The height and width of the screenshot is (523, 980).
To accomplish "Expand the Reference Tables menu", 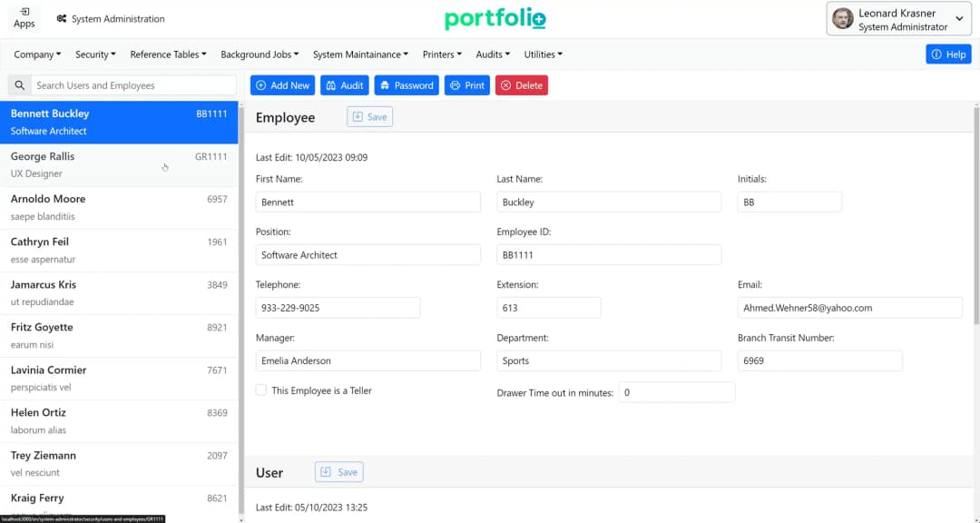I will click(168, 54).
